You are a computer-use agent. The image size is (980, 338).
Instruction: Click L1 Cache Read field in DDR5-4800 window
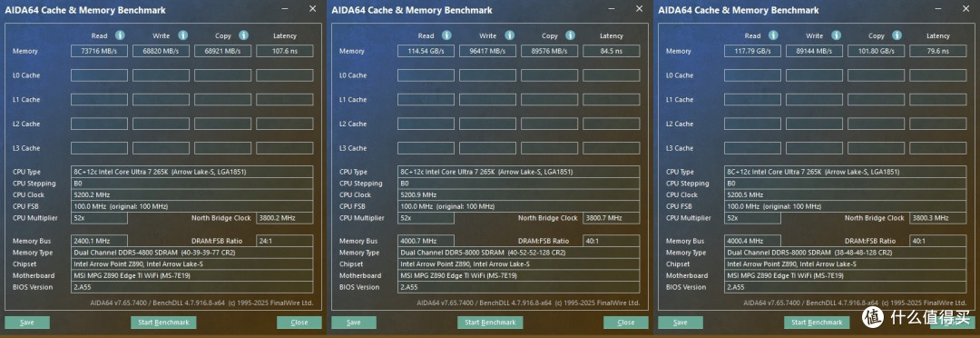click(x=99, y=100)
